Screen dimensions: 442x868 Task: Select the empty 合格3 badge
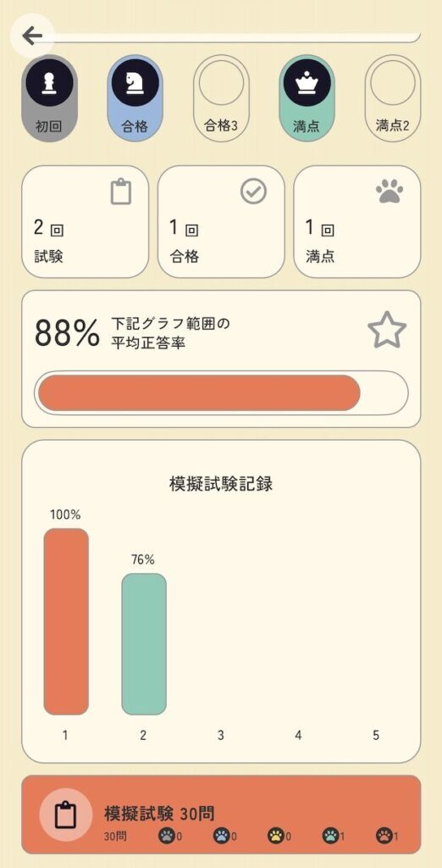(x=221, y=98)
